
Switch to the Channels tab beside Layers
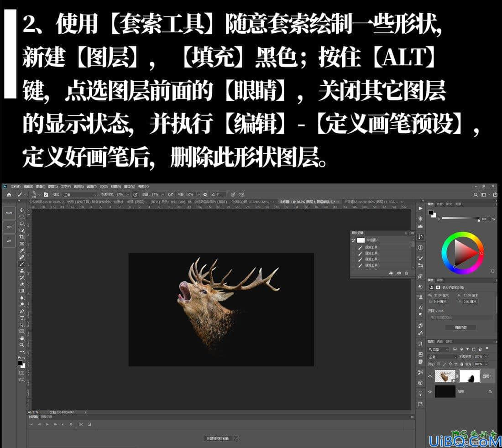pyautogui.click(x=439, y=341)
